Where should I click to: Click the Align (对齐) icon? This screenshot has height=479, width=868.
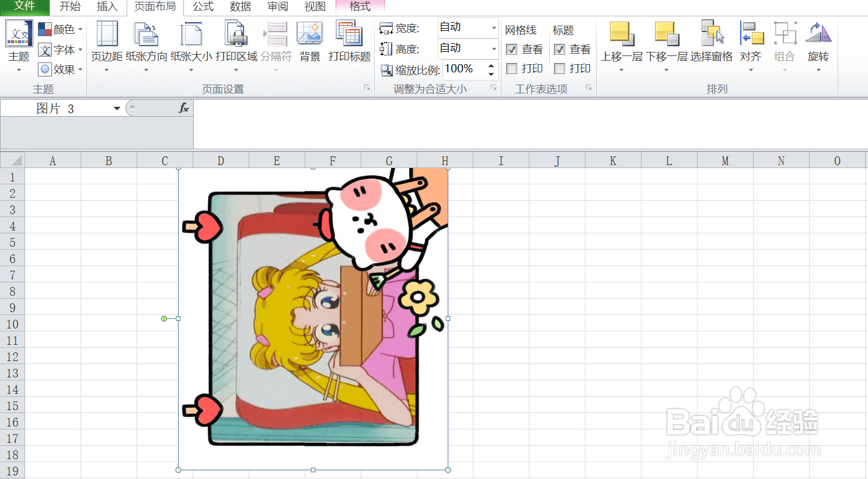coord(752,34)
